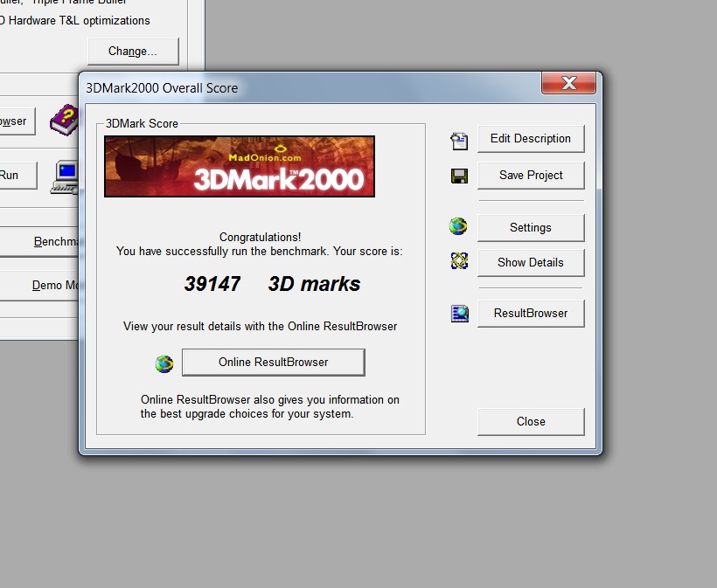Click the 3DMark2000 MadOnion banner image
Screen dimensions: 717x588
click(x=240, y=166)
